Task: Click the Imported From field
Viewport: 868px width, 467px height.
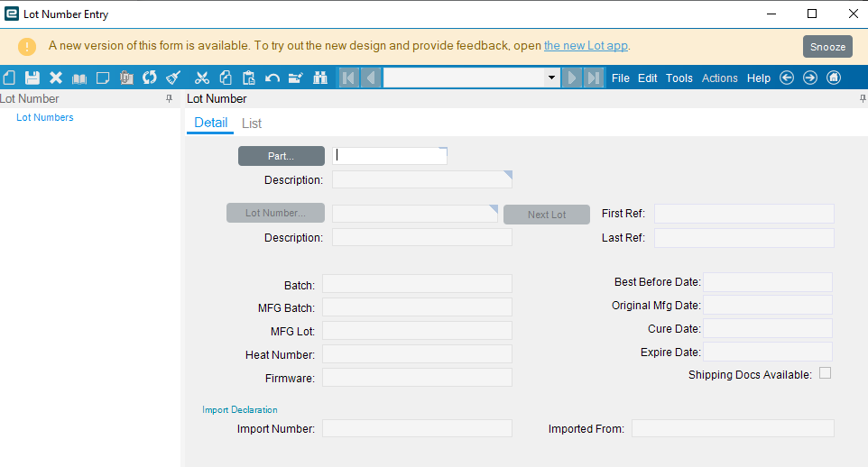Action: [x=733, y=428]
